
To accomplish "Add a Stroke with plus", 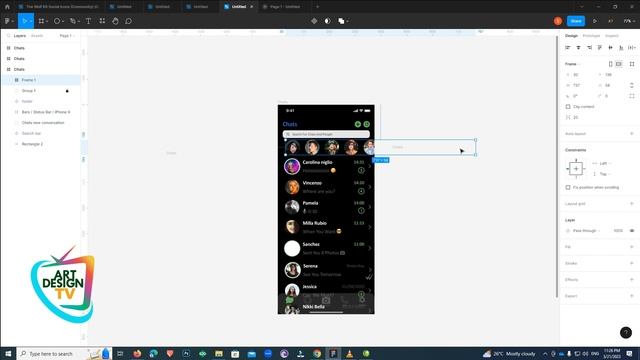I will click(632, 263).
